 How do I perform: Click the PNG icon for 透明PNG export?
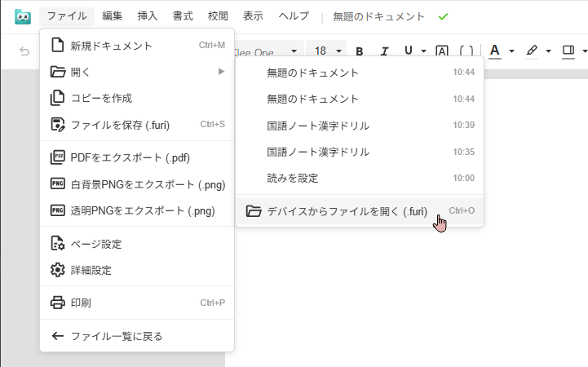(x=58, y=210)
